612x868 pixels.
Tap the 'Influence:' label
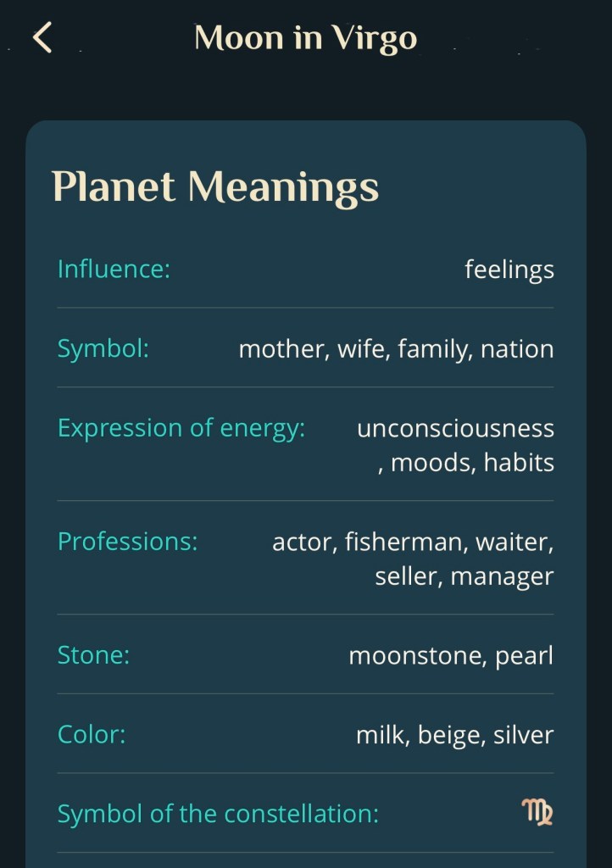[114, 270]
